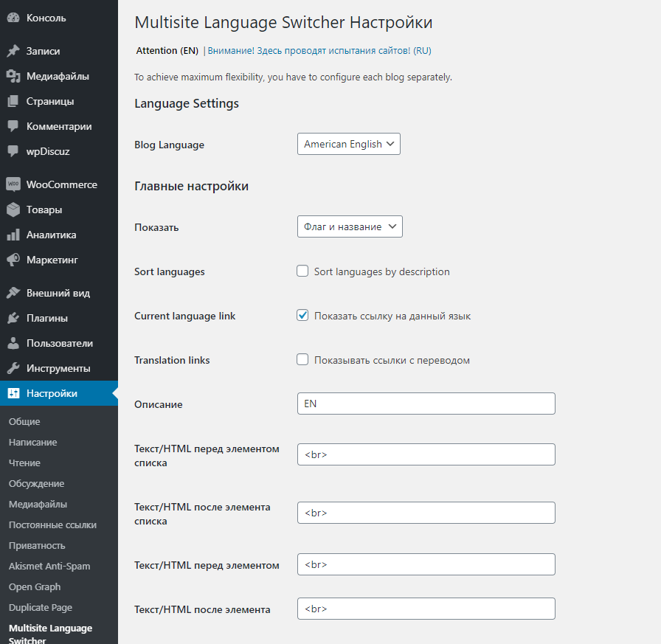Uncheck Показать ссылку на данный язык
Image resolution: width=661 pixels, height=644 pixels.
point(302,316)
